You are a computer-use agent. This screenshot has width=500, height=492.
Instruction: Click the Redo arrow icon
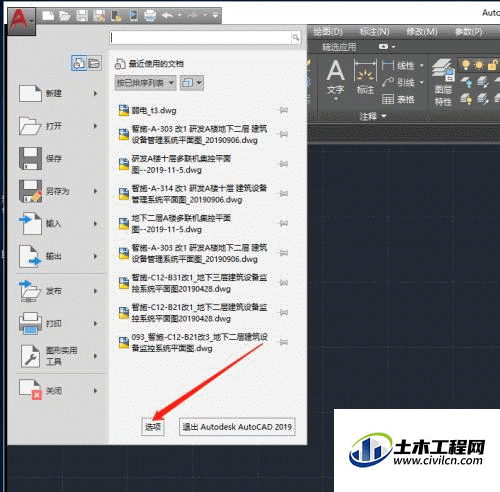point(193,15)
